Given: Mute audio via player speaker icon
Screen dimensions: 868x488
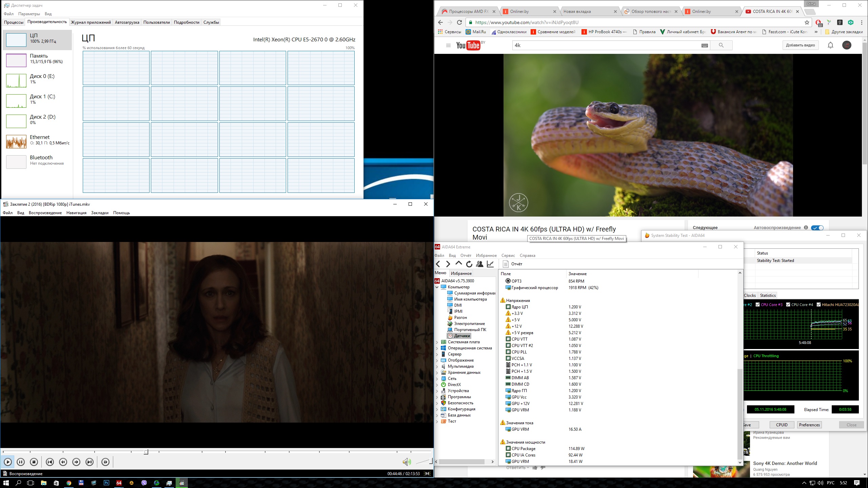Looking at the screenshot, I should point(406,462).
